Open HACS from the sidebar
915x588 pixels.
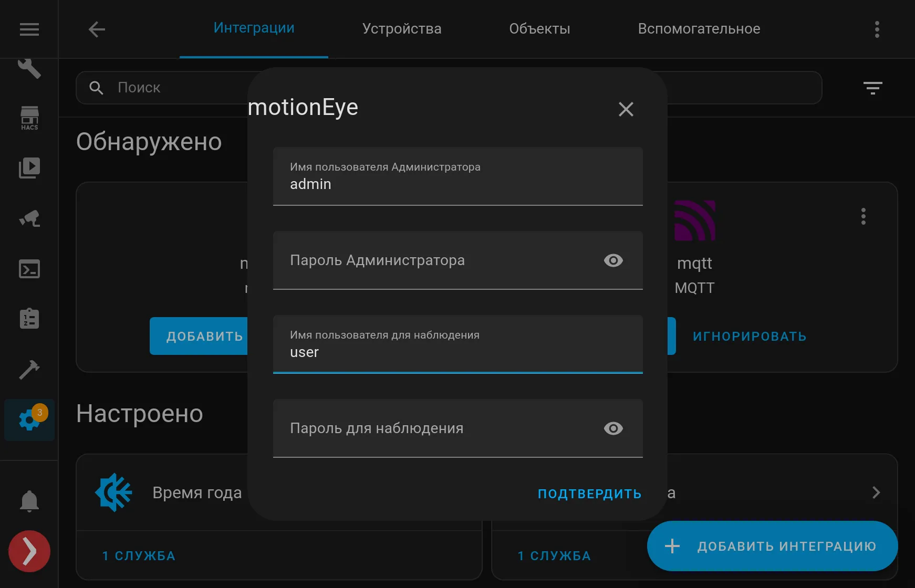(x=29, y=118)
